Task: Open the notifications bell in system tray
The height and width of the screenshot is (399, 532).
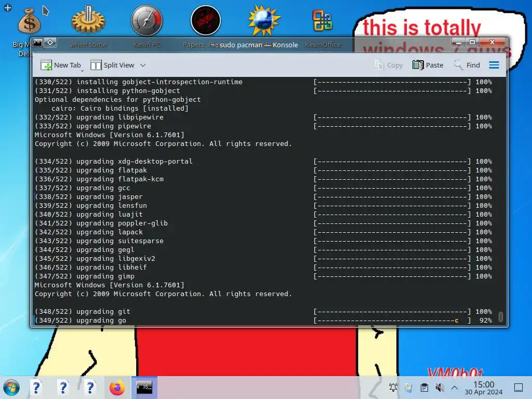Action: [x=393, y=388]
